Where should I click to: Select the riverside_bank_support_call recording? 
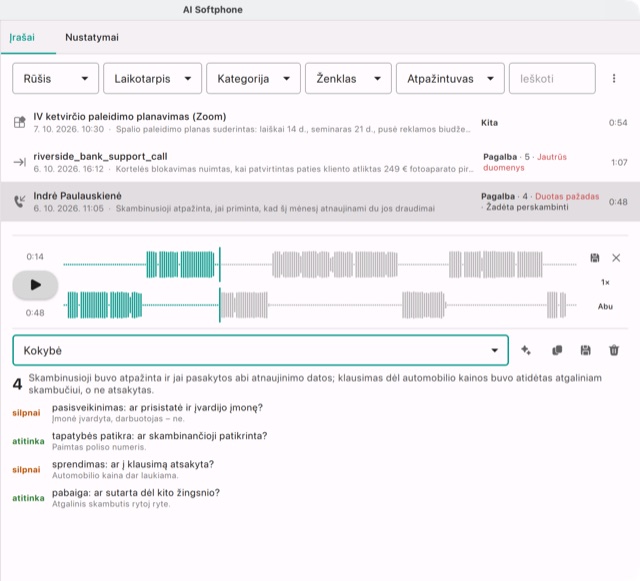pos(320,162)
